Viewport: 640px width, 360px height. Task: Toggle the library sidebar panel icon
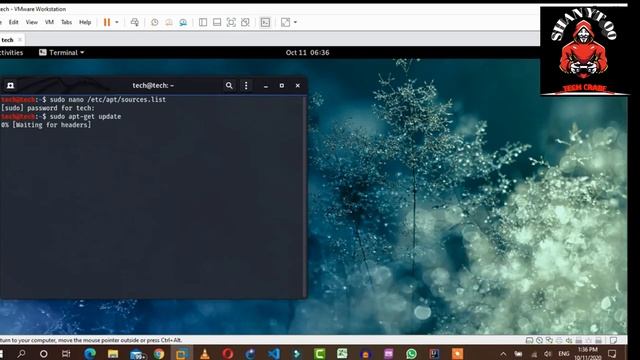[203, 22]
